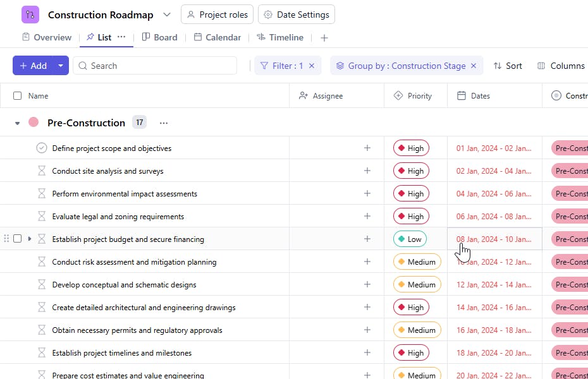Screen dimensions: 588x379
Task: Collapse the Pre-Construction group
Action: [x=18, y=123]
